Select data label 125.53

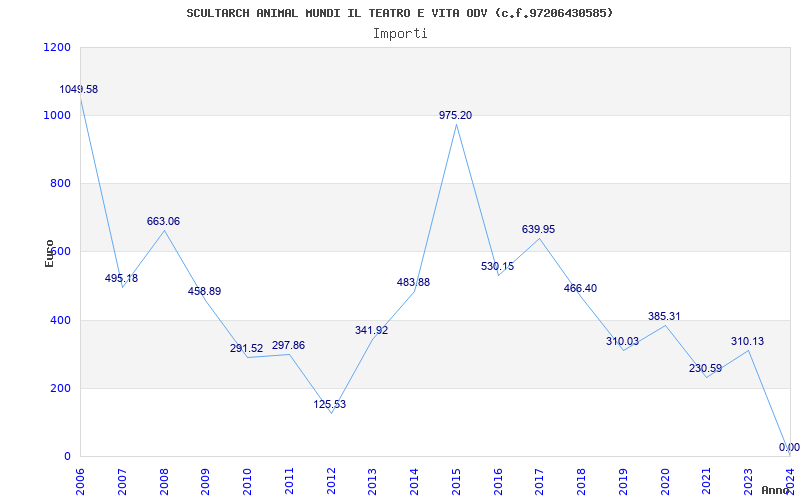[330, 405]
